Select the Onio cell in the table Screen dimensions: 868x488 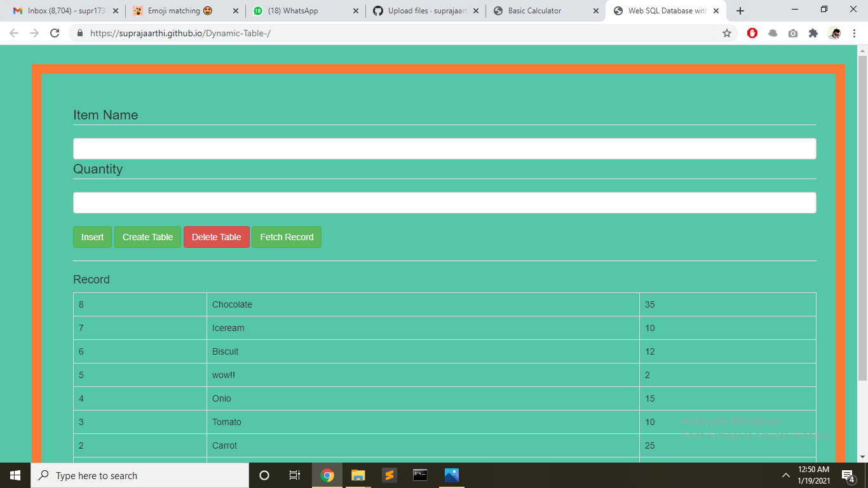423,398
